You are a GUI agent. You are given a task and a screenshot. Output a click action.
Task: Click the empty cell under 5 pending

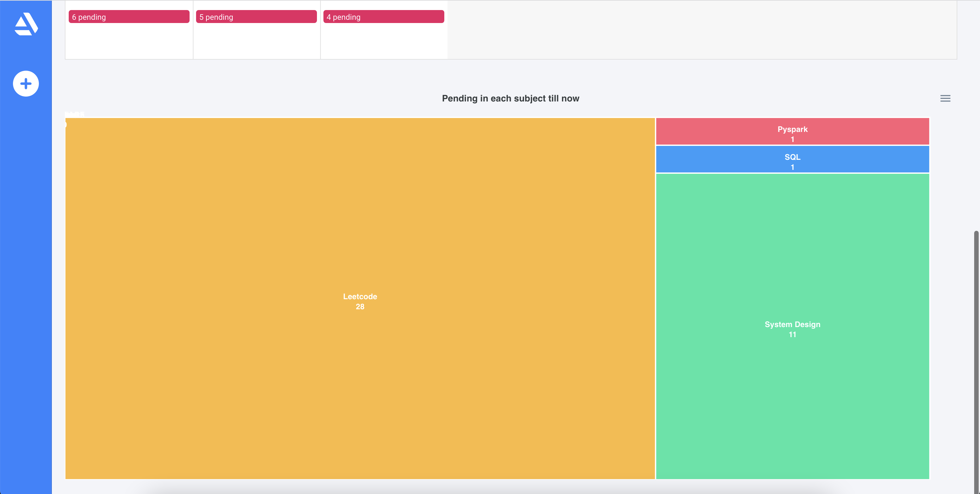(256, 41)
